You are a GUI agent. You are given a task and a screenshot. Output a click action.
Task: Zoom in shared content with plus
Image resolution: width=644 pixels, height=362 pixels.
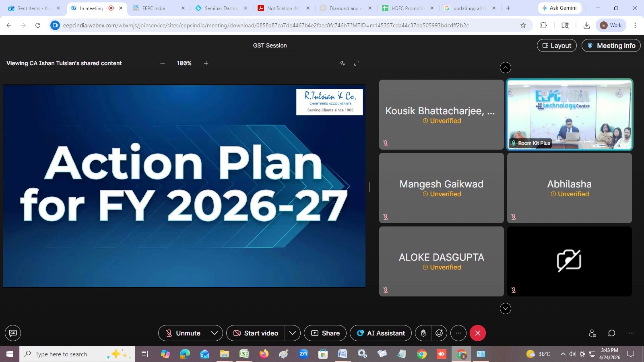pos(206,63)
